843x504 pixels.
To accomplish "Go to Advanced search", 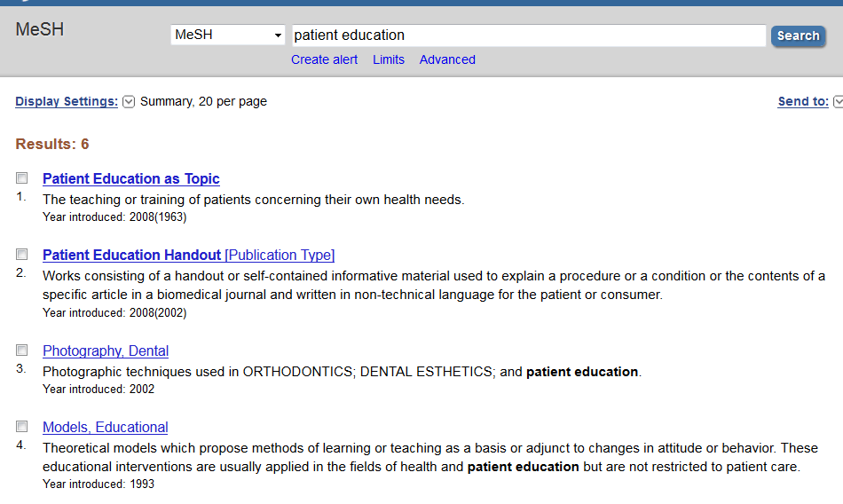I will pyautogui.click(x=447, y=59).
